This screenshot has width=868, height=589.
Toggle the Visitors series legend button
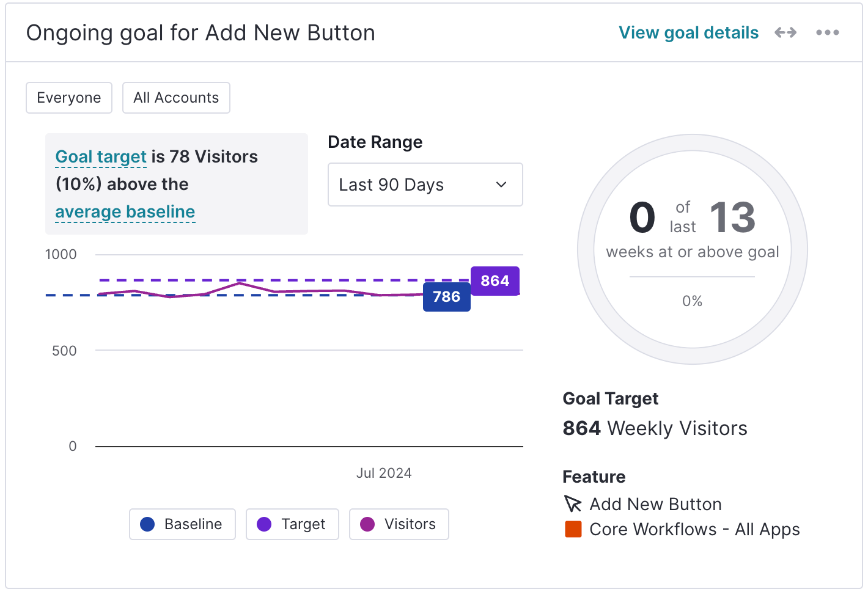[399, 524]
